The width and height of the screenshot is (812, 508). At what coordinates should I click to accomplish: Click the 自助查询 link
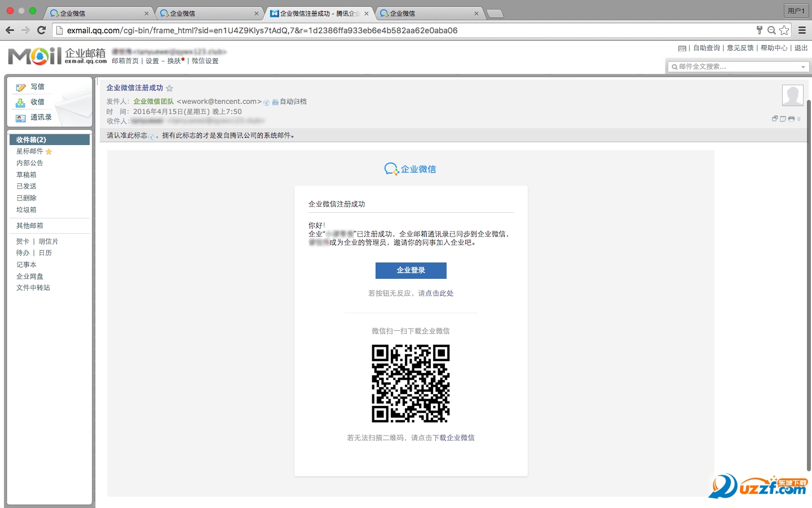pyautogui.click(x=707, y=48)
